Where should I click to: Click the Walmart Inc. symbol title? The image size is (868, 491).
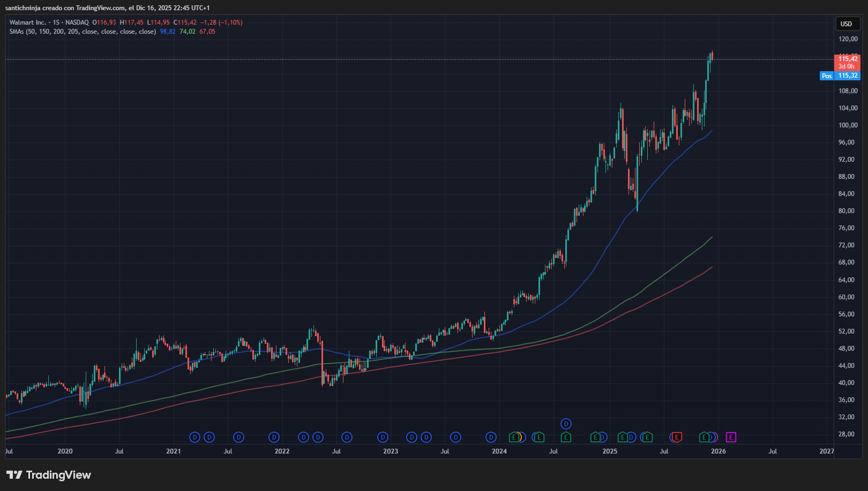coord(28,22)
